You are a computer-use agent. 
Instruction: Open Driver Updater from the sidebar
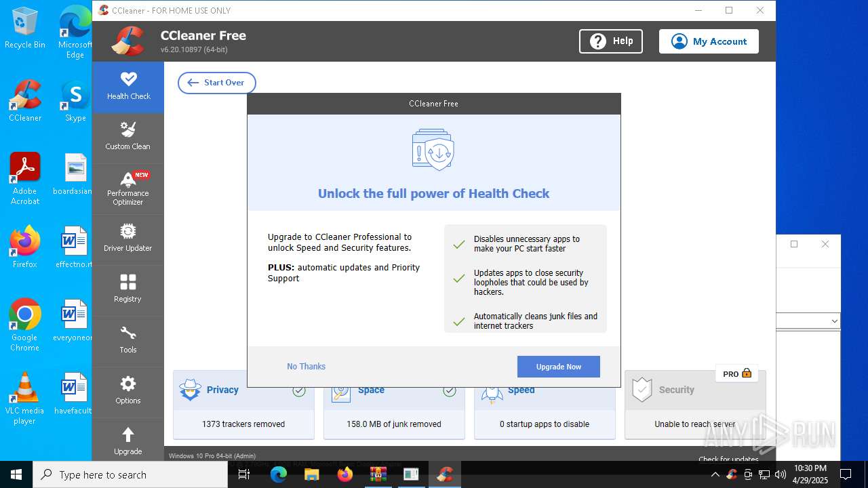pyautogui.click(x=128, y=239)
